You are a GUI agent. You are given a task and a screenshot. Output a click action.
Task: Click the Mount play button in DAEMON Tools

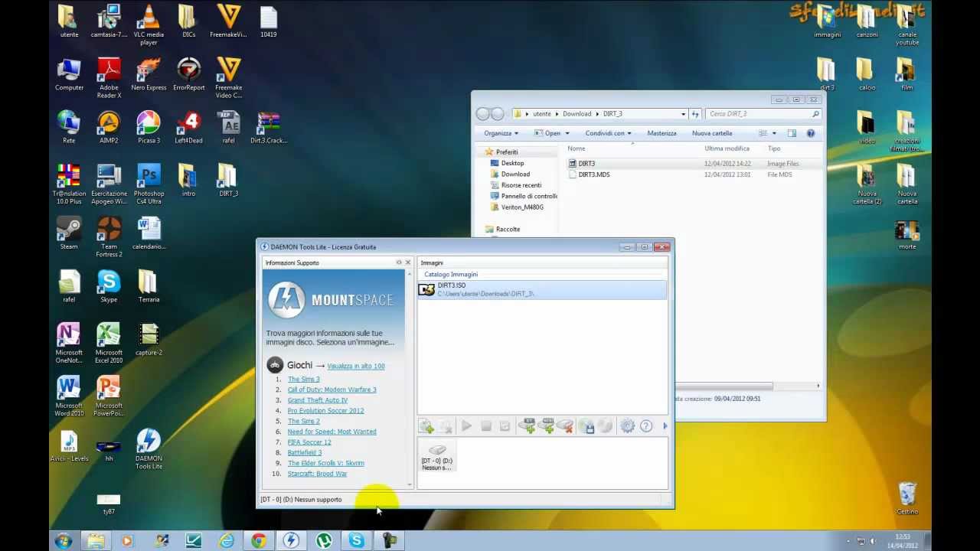point(466,426)
